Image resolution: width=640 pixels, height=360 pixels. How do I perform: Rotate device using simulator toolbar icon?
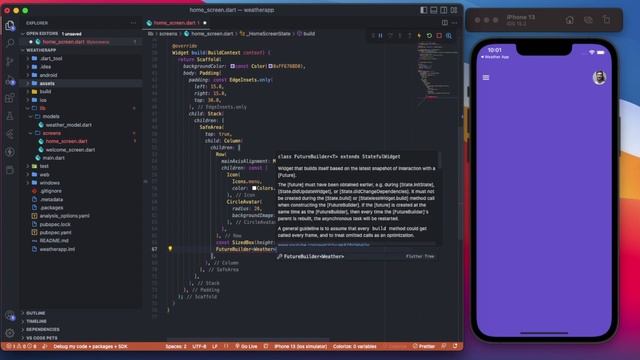606,20
